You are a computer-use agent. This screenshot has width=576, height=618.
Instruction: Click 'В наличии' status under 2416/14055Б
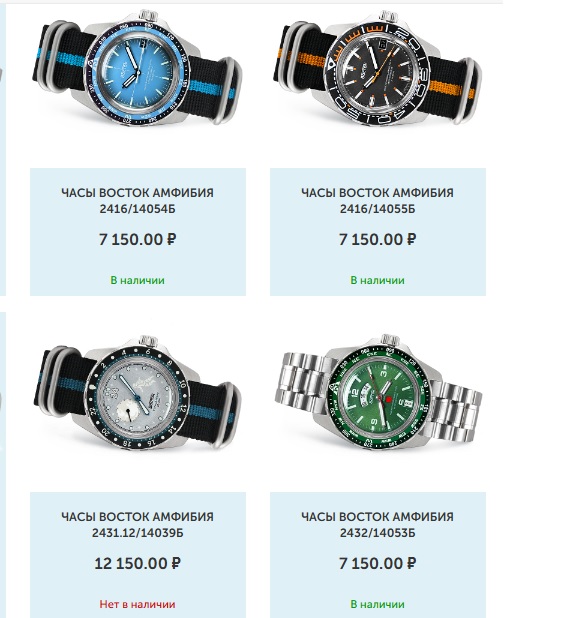(377, 280)
